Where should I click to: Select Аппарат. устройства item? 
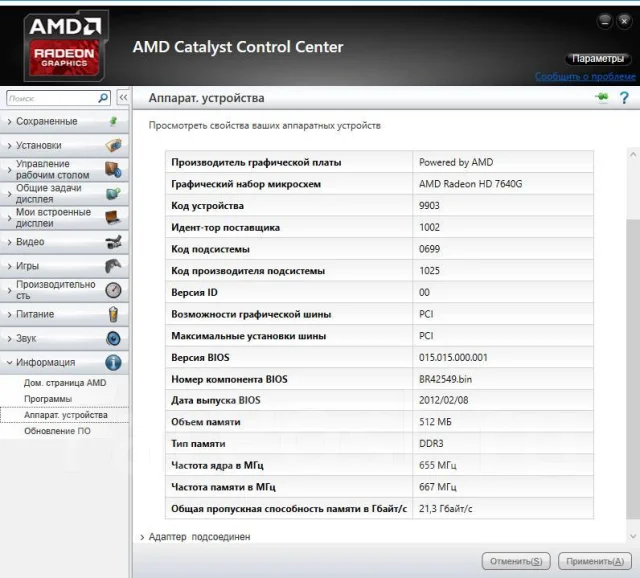coord(66,415)
